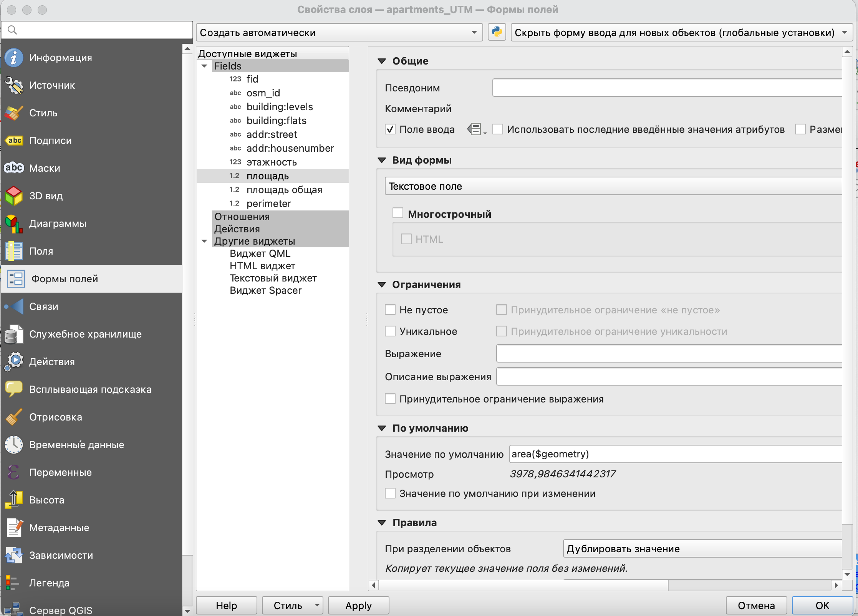Open the Временные данные clock icon
858x616 pixels.
click(14, 445)
